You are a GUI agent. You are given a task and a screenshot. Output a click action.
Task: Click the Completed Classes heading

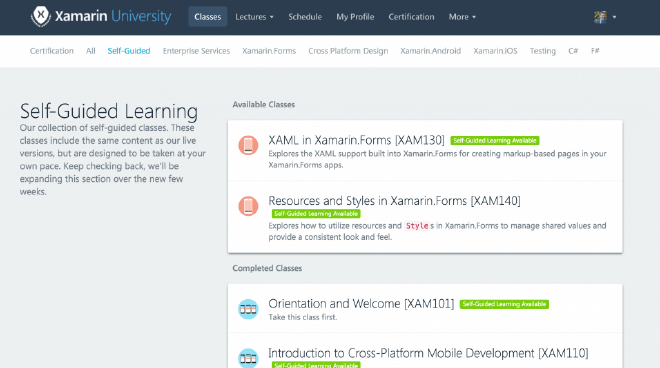point(267,268)
